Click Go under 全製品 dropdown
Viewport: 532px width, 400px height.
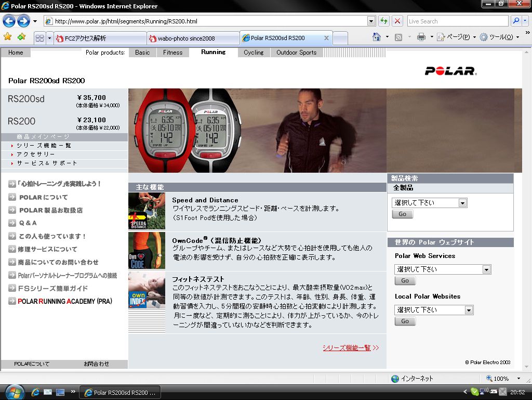[x=403, y=214]
